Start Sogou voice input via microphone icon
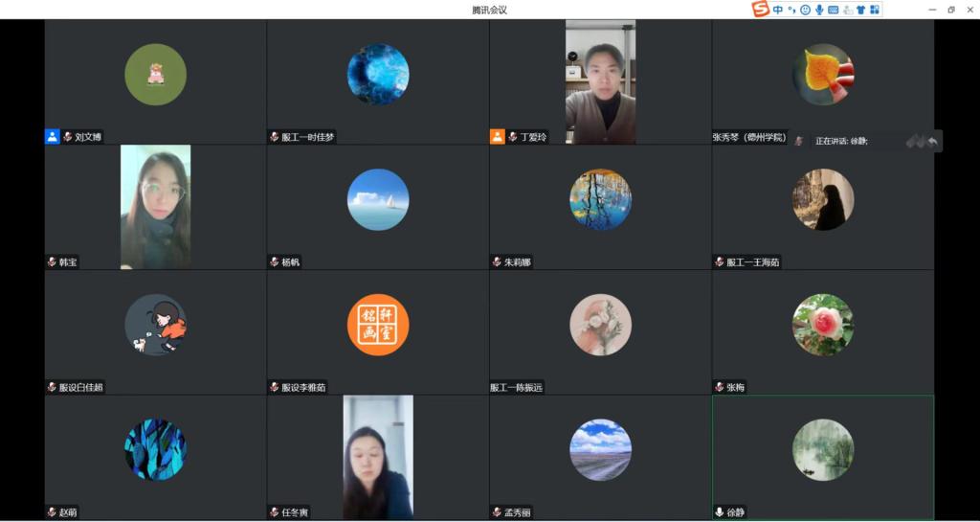Viewport: 980px width, 522px height. [819, 10]
